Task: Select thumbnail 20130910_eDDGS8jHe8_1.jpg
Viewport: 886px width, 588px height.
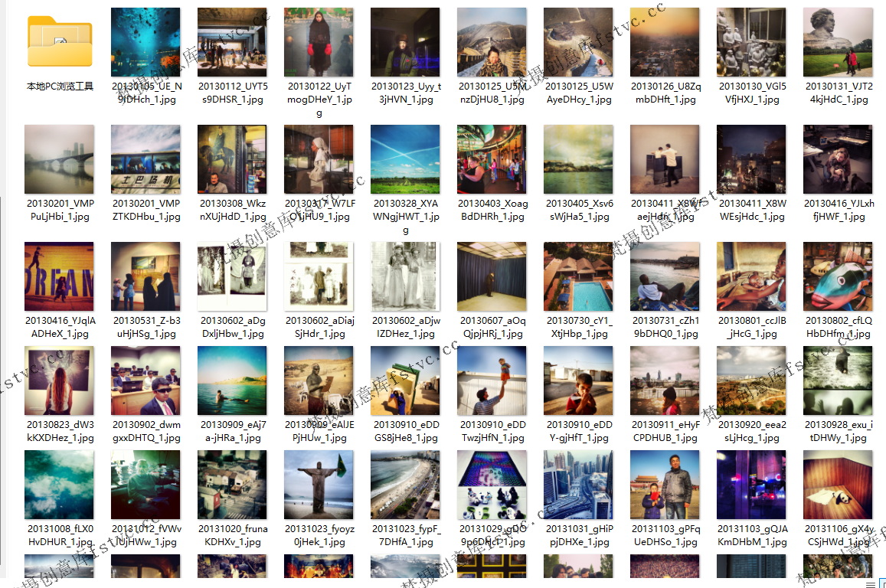Action: [405, 381]
